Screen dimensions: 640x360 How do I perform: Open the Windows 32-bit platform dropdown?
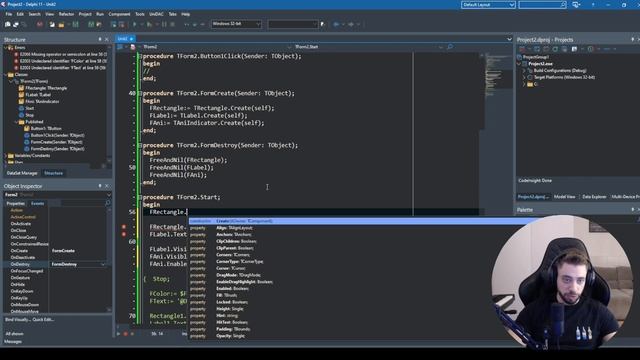[x=258, y=24]
